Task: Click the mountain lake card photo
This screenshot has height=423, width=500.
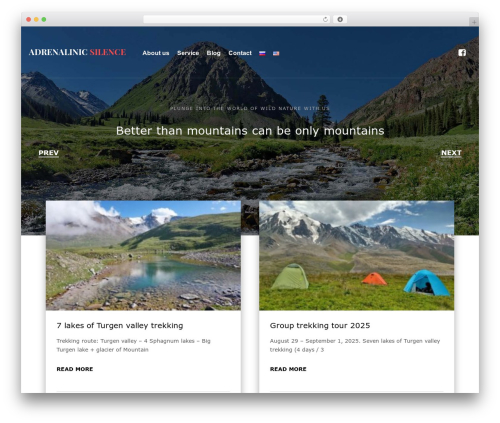Action: [143, 255]
